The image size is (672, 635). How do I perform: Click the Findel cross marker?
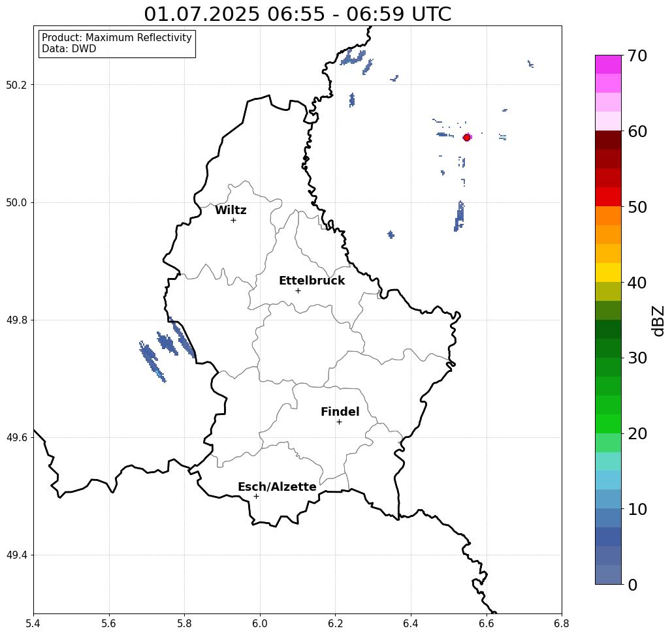tap(339, 422)
